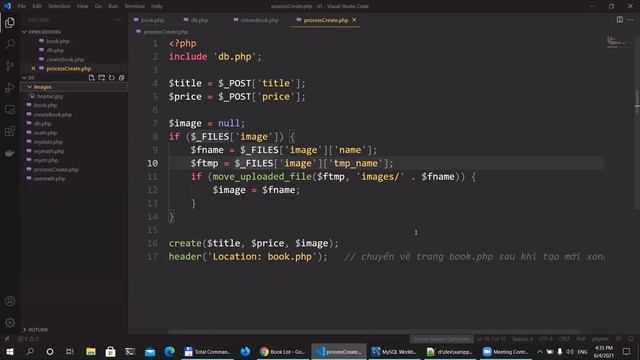Screen dimensions: 640x360
Task: Open editor More Actions ellipsis
Action: point(631,20)
